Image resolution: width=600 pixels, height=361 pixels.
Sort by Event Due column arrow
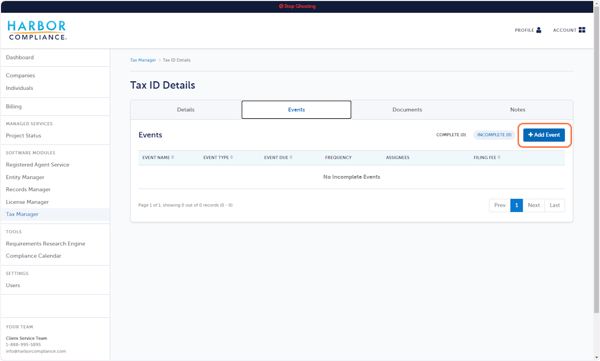pos(291,157)
